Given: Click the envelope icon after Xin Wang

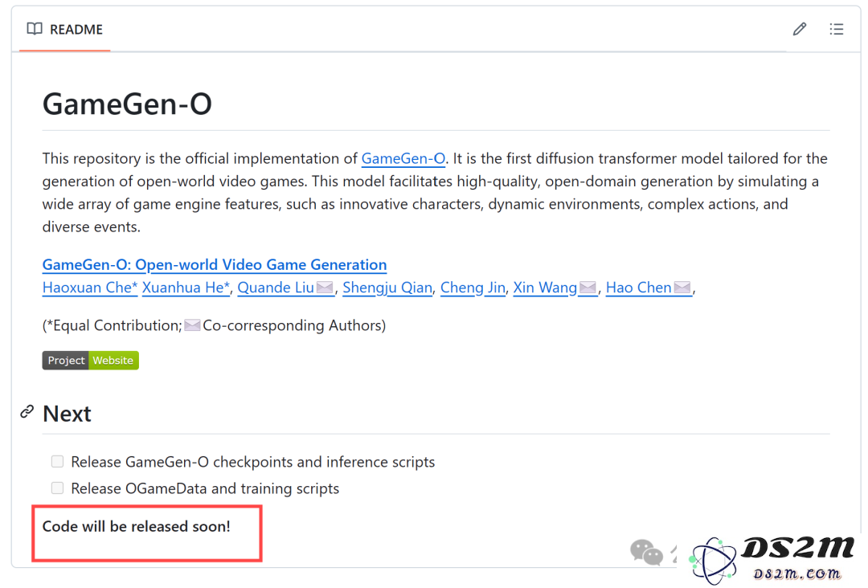Looking at the screenshot, I should coord(588,288).
